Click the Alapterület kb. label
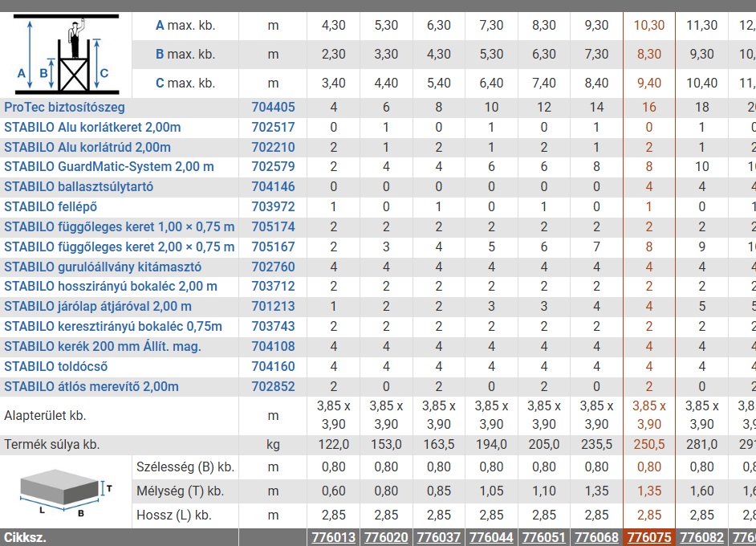The height and width of the screenshot is (546, 756). [x=45, y=415]
